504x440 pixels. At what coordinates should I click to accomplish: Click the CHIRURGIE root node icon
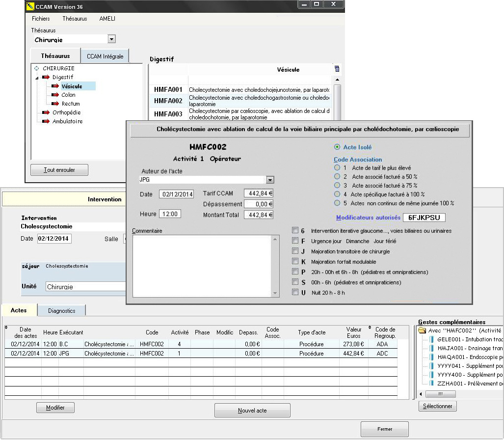pos(37,68)
